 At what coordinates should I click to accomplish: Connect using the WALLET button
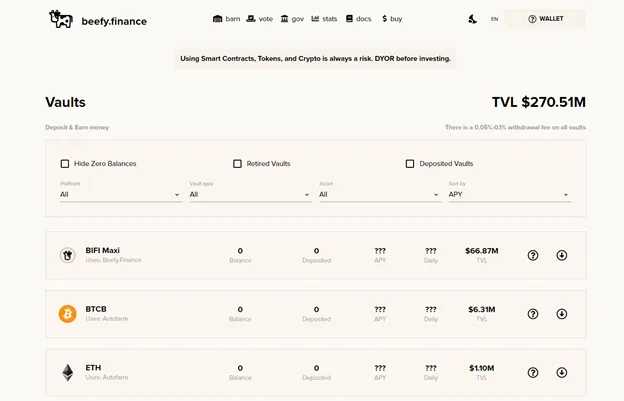545,19
